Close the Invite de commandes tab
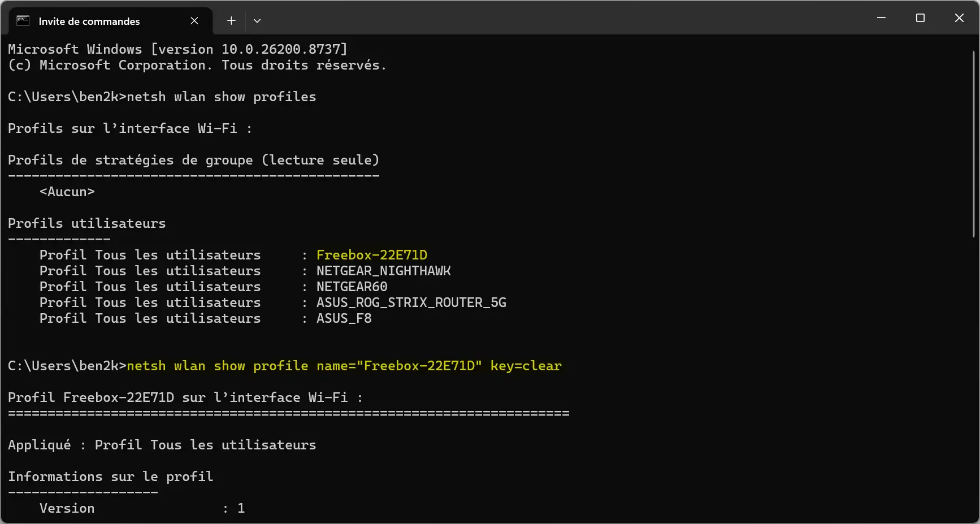The width and height of the screenshot is (980, 524). tap(194, 21)
